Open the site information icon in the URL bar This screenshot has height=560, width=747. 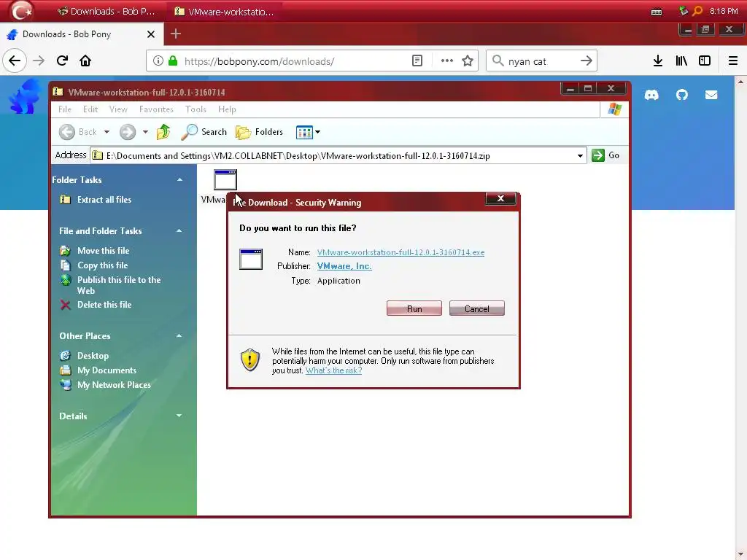(158, 61)
